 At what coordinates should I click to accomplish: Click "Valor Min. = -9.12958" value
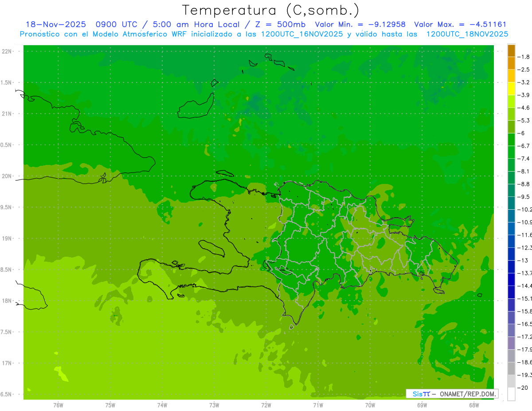360,25
